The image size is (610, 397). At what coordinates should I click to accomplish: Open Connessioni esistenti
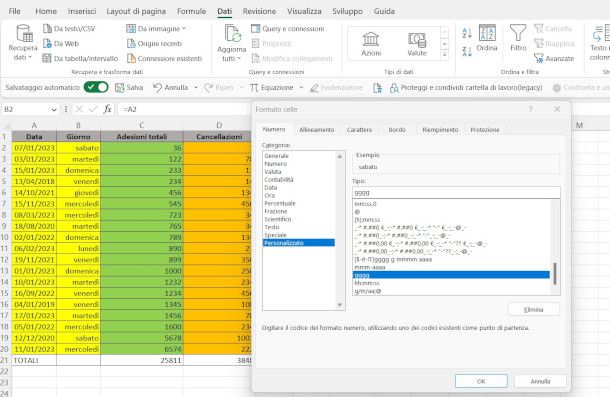pos(165,58)
